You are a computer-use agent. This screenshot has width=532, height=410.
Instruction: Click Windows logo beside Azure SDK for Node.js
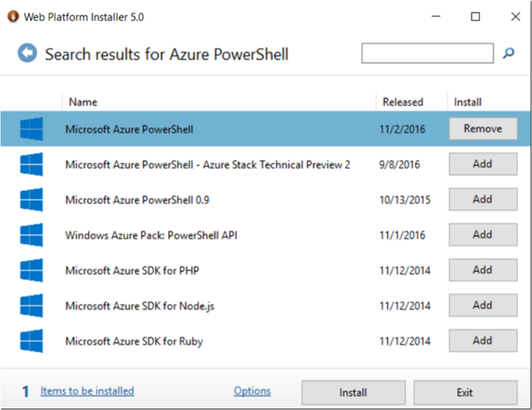point(32,306)
